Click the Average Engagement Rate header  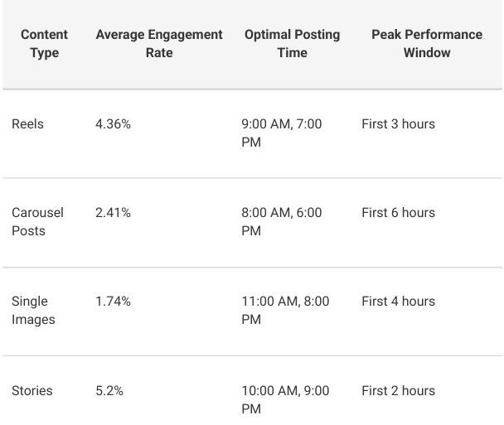pos(159,44)
